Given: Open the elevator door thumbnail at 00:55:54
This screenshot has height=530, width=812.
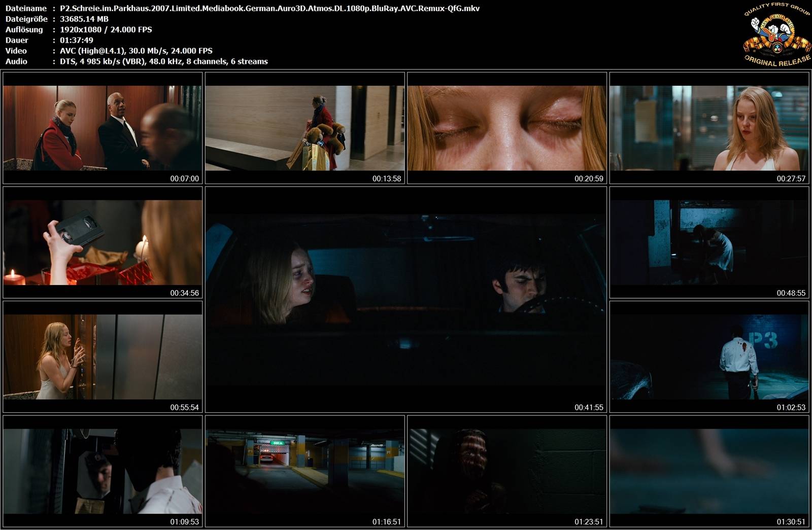Looking at the screenshot, I should pyautogui.click(x=103, y=357).
